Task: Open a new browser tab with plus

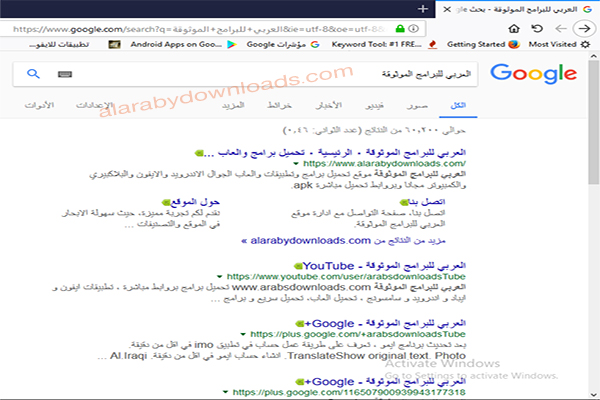Action: click(x=422, y=9)
